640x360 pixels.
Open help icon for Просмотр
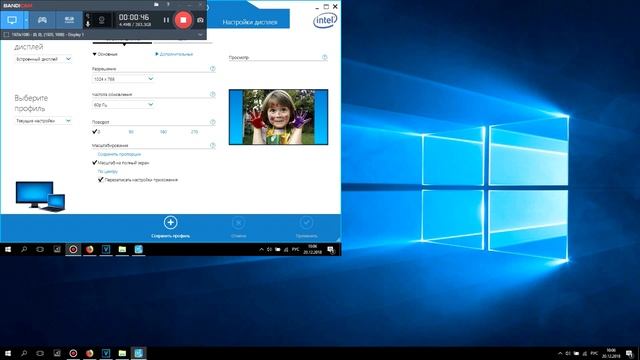point(324,58)
